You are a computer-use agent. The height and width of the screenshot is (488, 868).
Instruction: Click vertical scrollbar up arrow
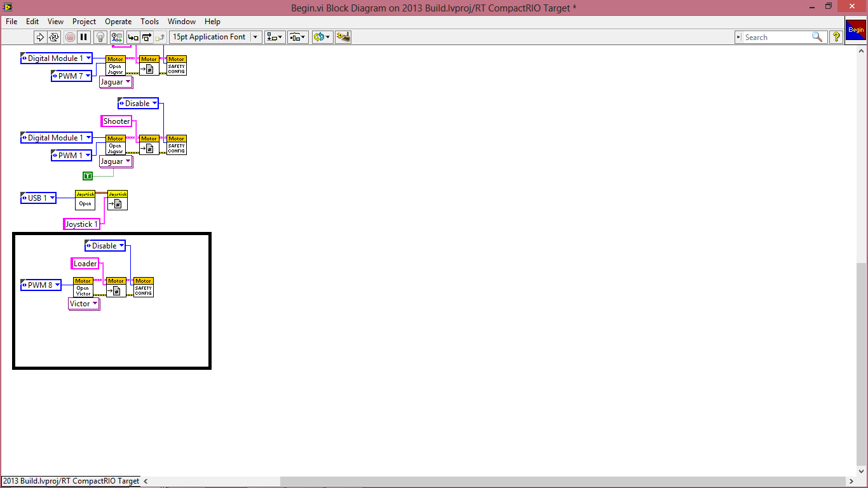[x=862, y=51]
